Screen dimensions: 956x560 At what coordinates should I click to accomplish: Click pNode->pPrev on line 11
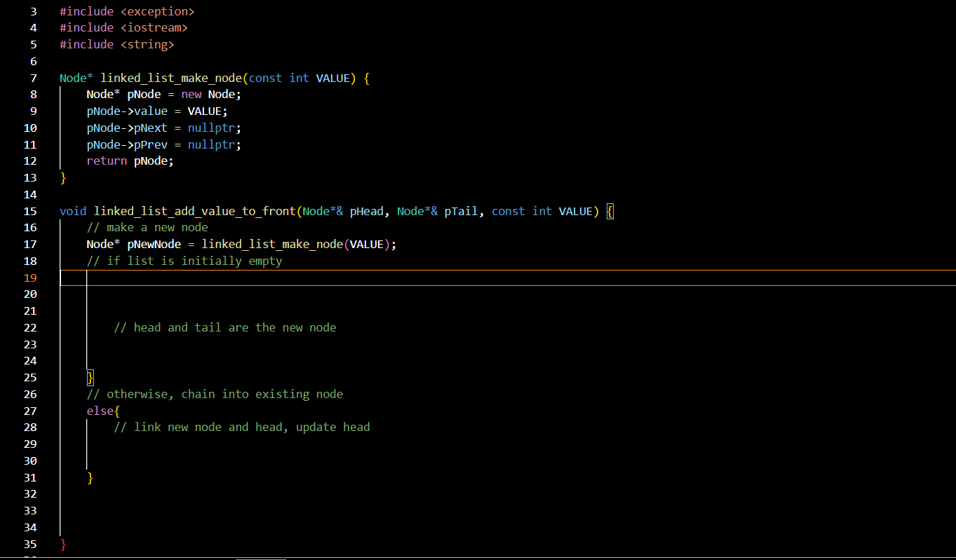126,144
